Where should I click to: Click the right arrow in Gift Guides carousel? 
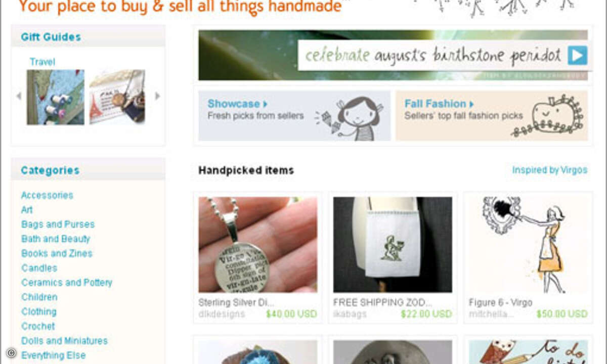[x=157, y=96]
